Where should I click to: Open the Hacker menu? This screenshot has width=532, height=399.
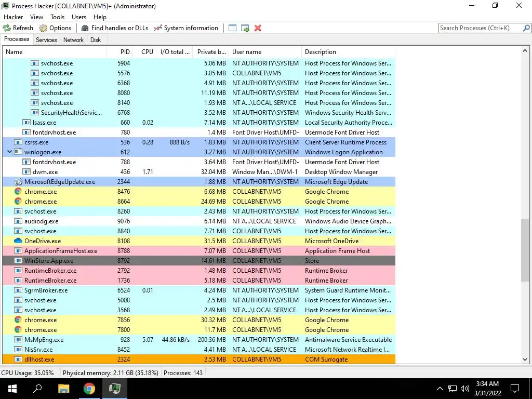click(x=13, y=17)
